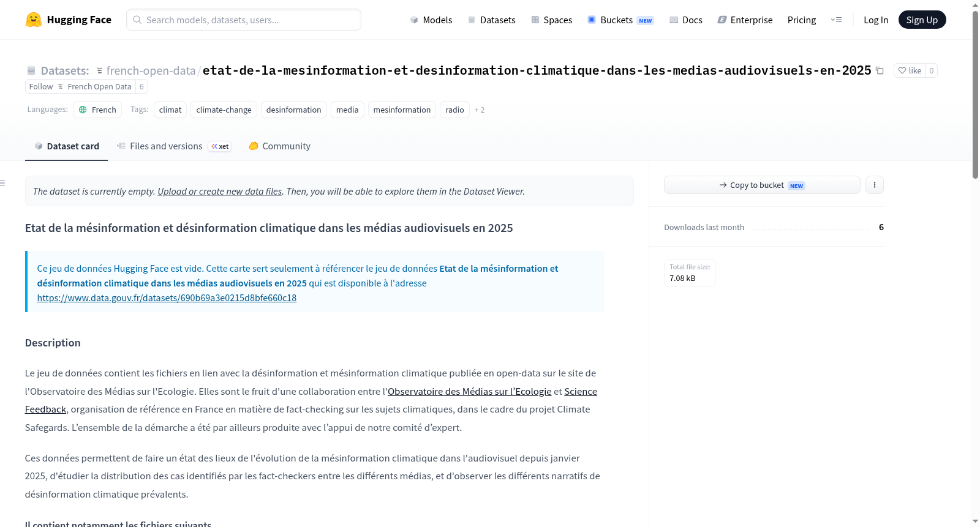This screenshot has height=527, width=980.
Task: Click Log In
Action: coord(876,20)
